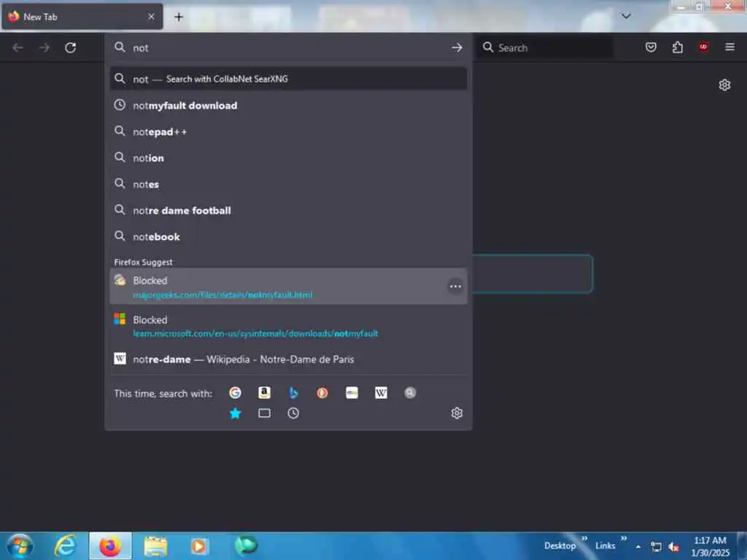
Task: Click the address bar input with 'not'
Action: [x=288, y=47]
